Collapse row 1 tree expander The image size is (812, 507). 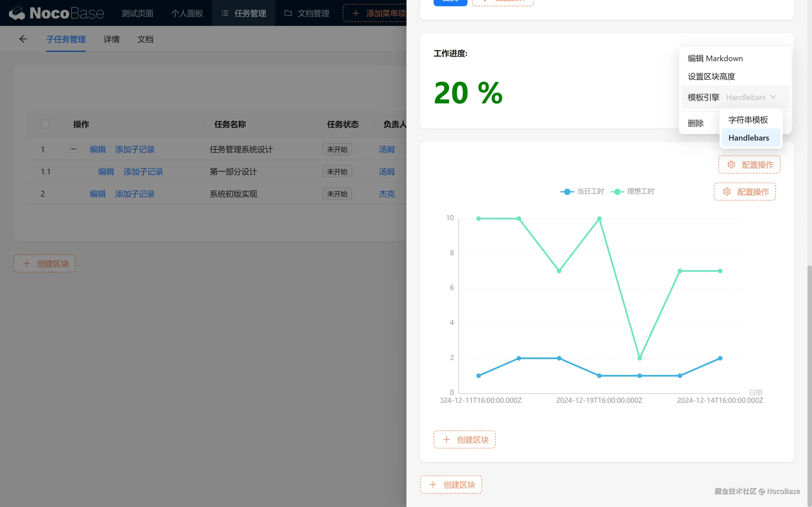coord(74,149)
